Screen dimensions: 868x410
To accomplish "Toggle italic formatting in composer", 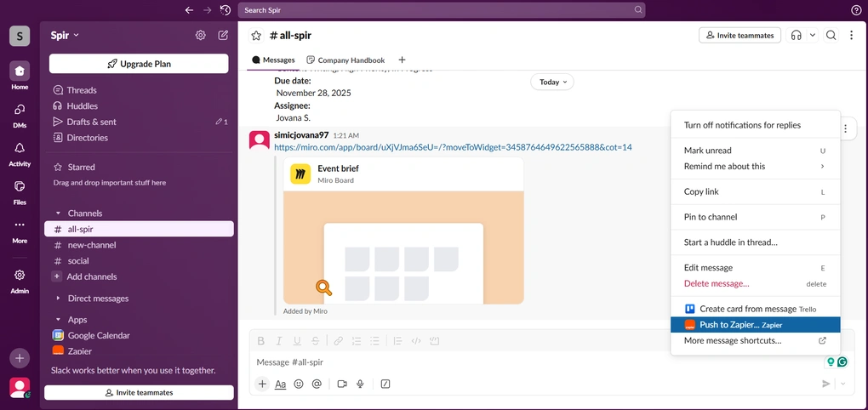I will pyautogui.click(x=279, y=341).
